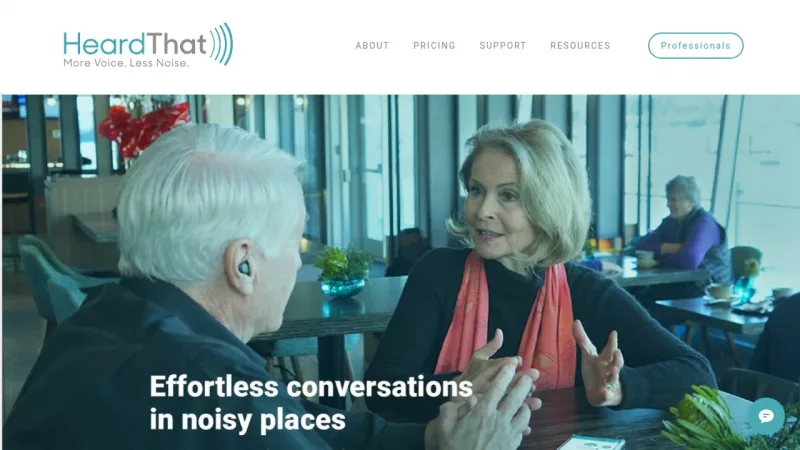This screenshot has height=450, width=800.
Task: Click the earbud in the man's ear
Action: [244, 267]
